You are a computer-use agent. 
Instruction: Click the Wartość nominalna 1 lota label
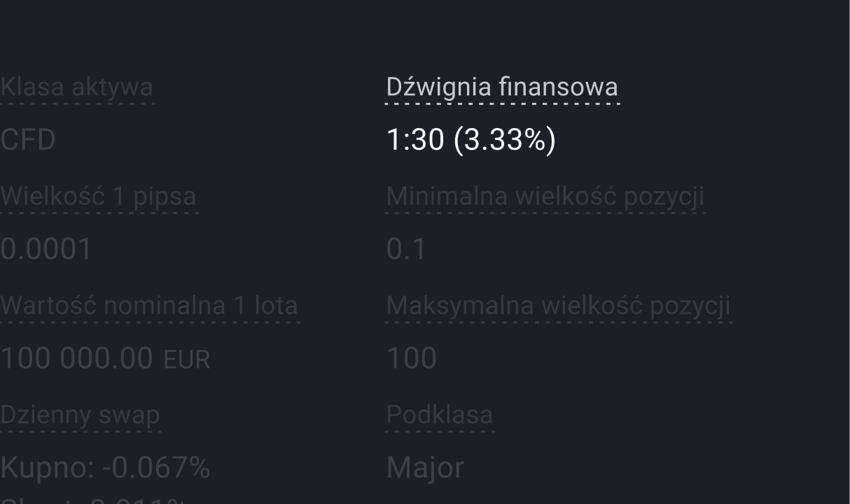click(x=149, y=306)
